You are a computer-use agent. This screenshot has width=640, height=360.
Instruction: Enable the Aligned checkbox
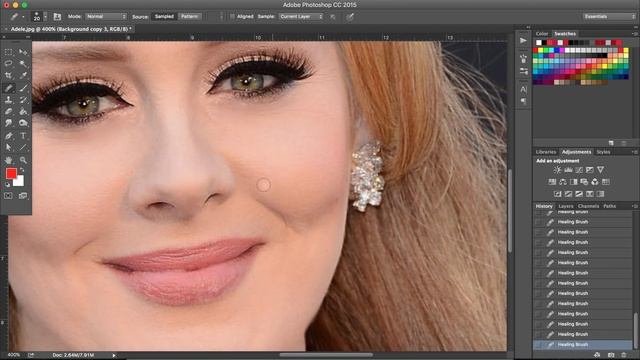click(x=232, y=17)
